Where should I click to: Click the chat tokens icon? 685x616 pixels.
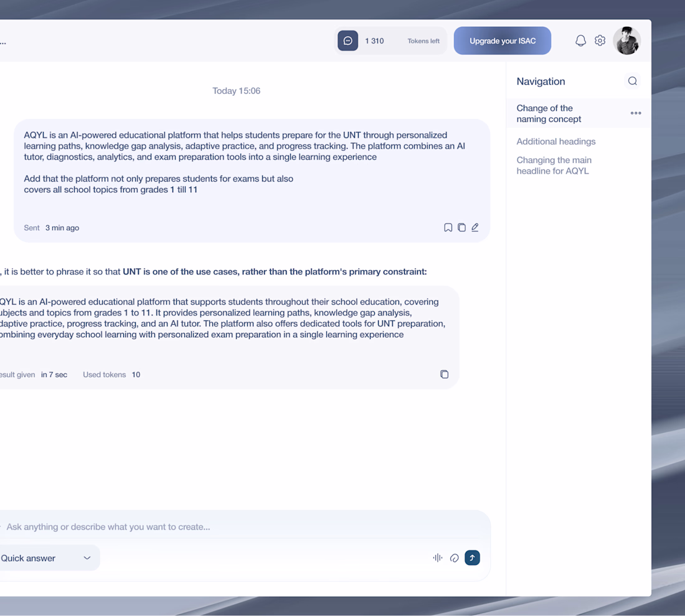pos(347,40)
